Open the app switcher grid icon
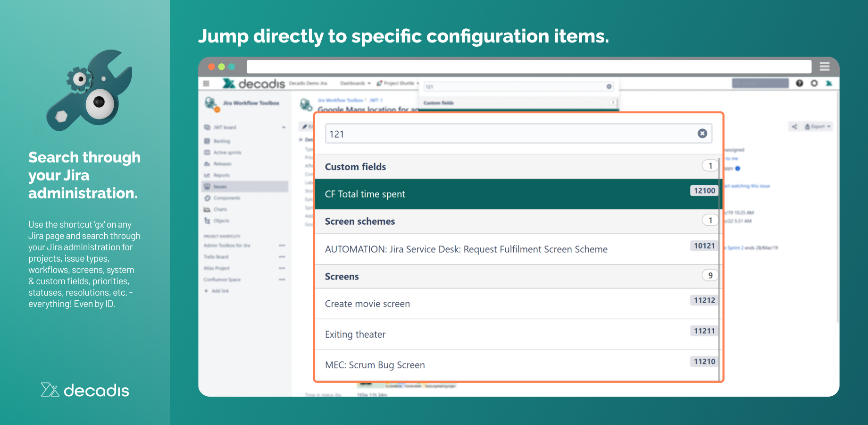Screen dimensions: 868x425 [x=206, y=84]
